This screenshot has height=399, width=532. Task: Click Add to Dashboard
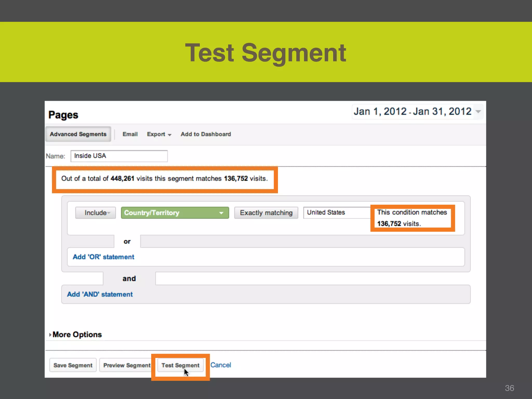[206, 134]
